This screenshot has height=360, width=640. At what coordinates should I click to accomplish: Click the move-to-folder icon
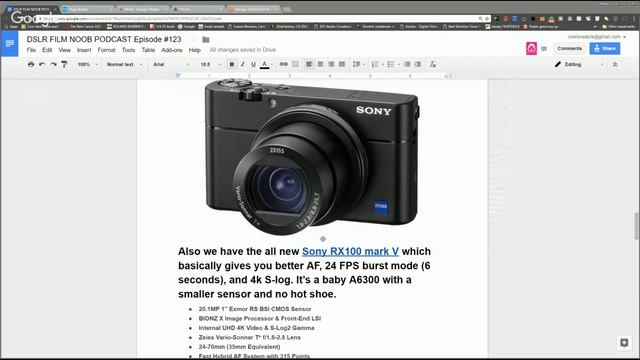(206, 40)
